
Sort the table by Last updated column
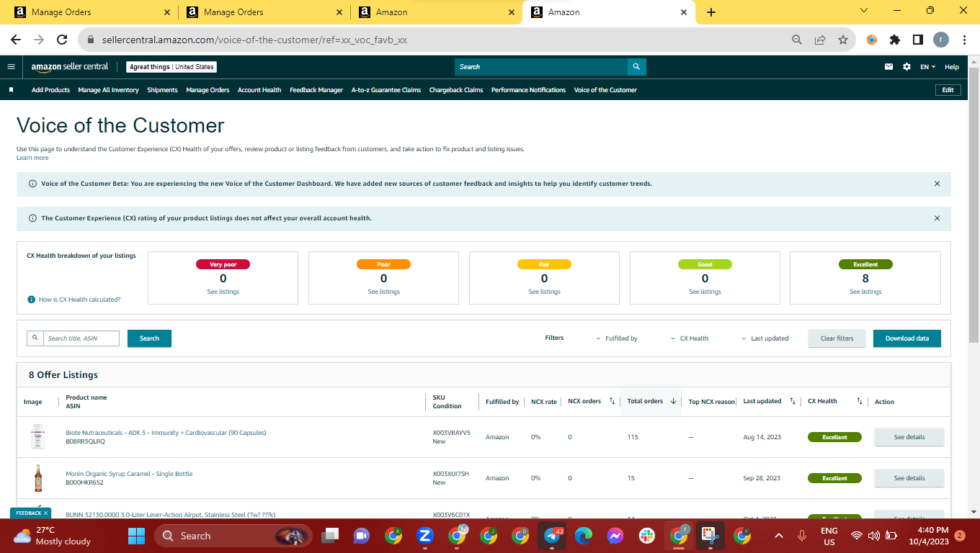point(792,401)
